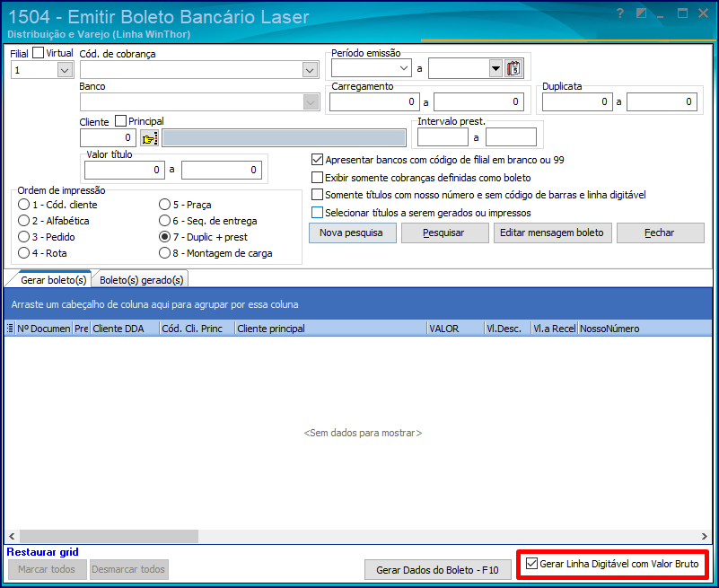719x588 pixels.
Task: Click Carregamento end input field
Action: point(478,101)
